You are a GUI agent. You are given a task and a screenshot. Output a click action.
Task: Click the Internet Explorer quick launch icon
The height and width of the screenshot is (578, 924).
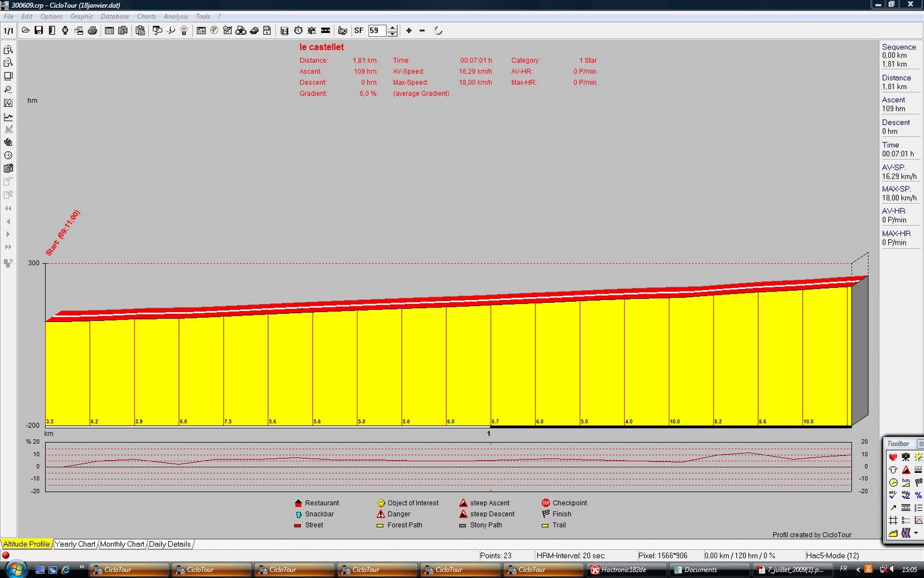66,569
